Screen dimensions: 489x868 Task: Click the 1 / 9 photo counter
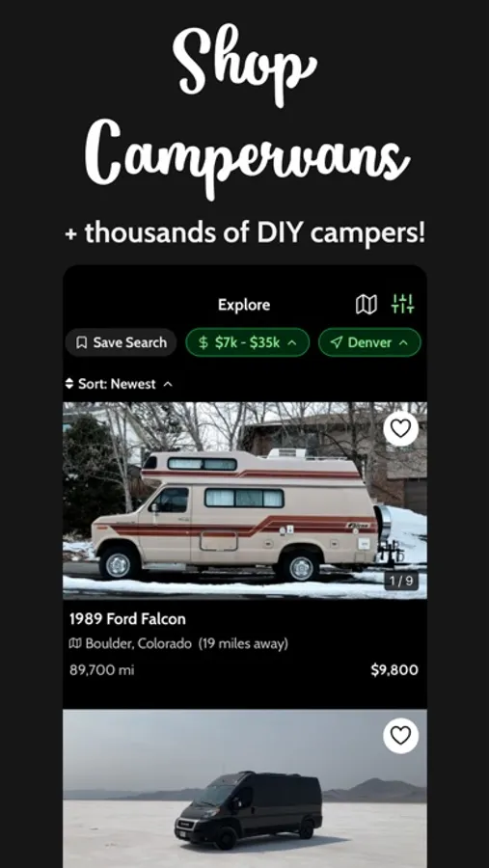[x=401, y=582]
